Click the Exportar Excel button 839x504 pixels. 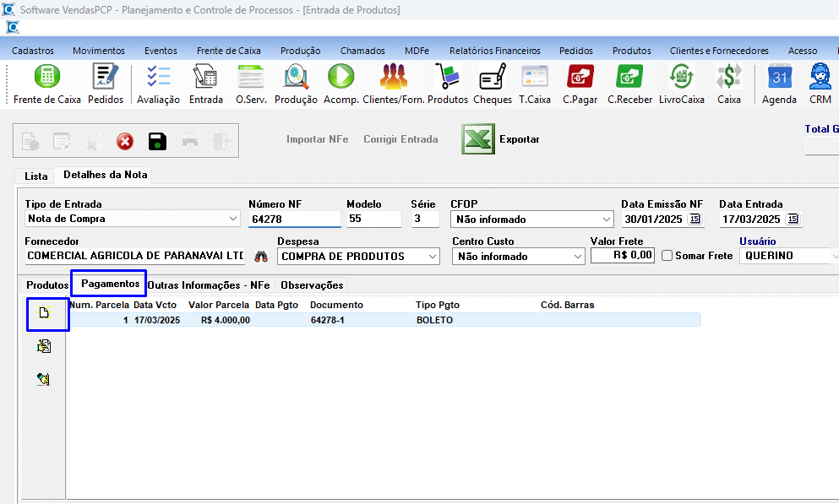pos(500,139)
